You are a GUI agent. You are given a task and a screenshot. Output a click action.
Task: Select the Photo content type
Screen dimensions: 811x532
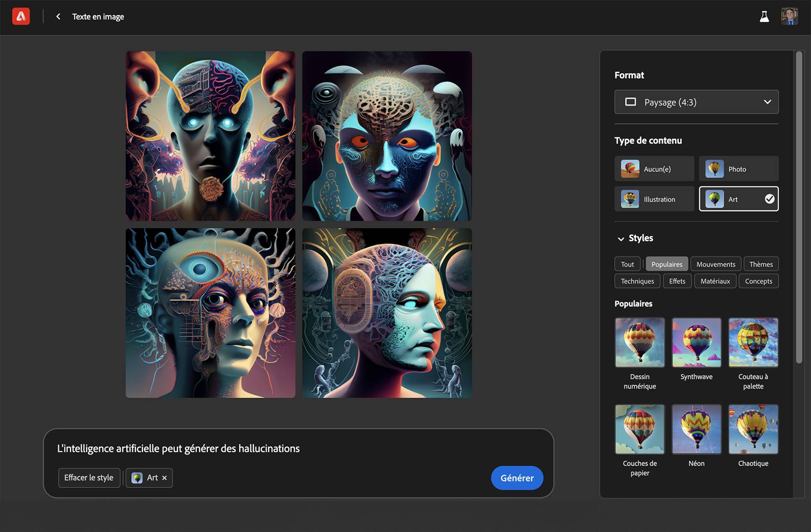(x=739, y=169)
